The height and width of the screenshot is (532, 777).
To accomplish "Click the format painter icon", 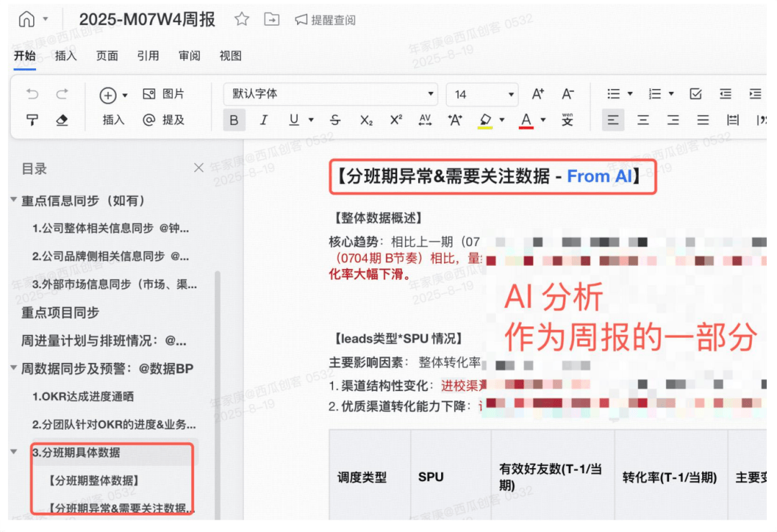I will pos(32,120).
